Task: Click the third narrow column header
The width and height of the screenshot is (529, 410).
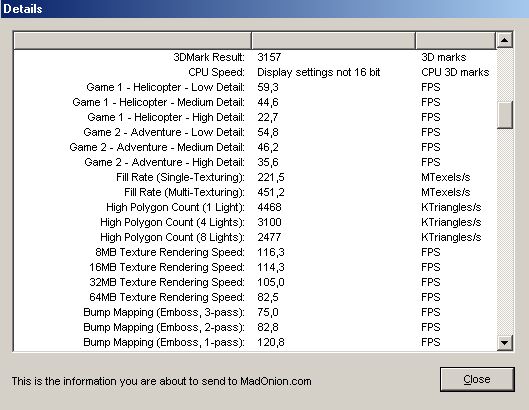Action: click(456, 40)
